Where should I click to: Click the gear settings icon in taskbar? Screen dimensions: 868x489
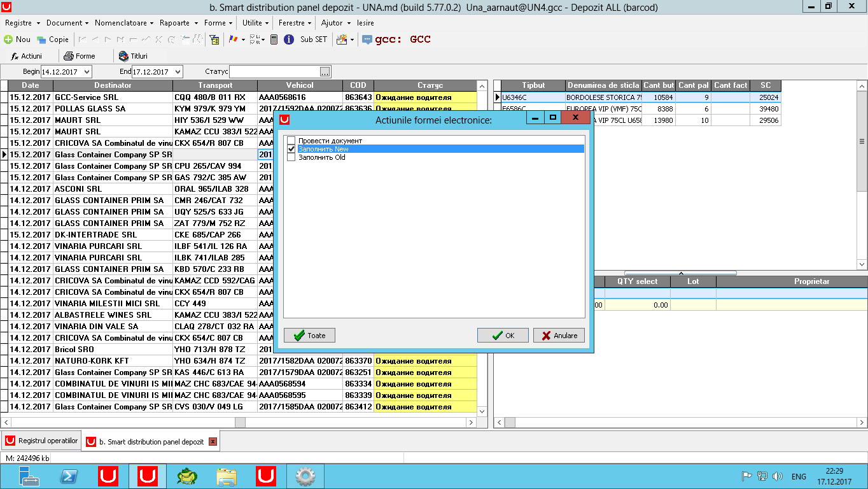[306, 476]
